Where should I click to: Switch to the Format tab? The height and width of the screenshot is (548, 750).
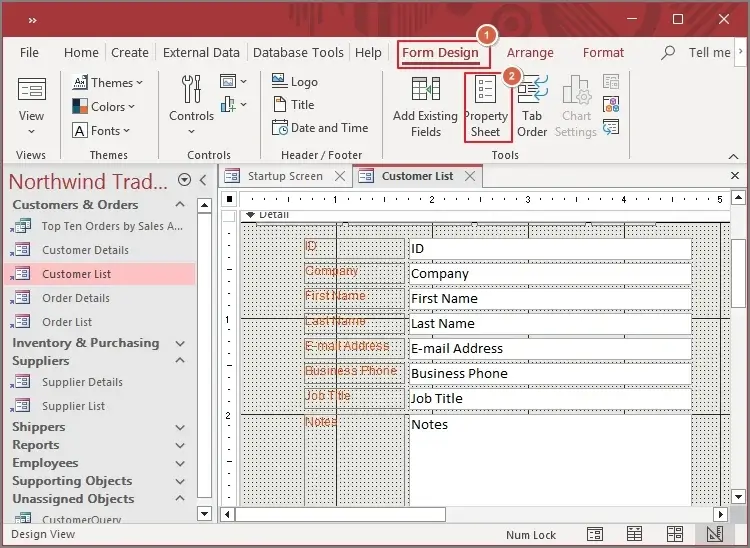(603, 53)
